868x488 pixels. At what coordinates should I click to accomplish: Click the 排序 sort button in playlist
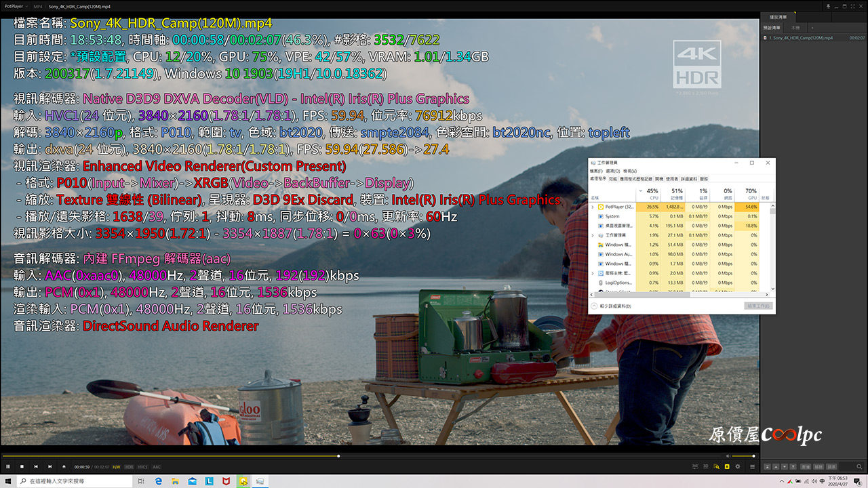click(831, 466)
